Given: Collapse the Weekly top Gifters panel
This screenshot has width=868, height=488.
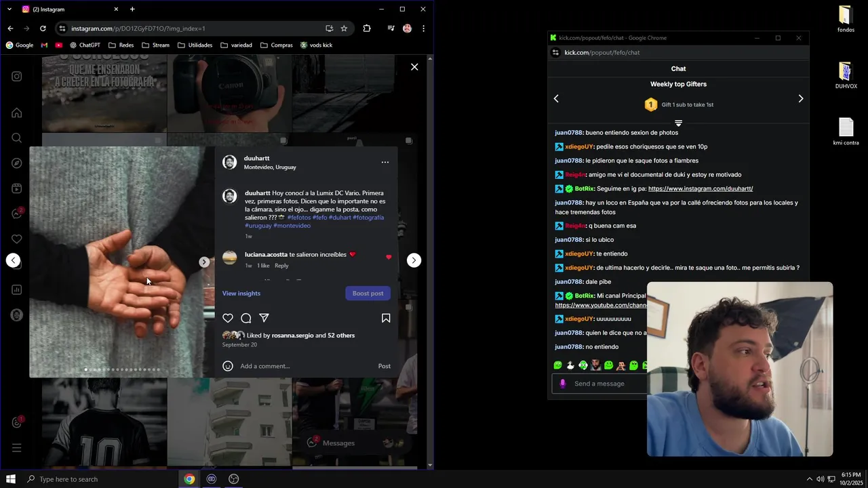Looking at the screenshot, I should (678, 123).
